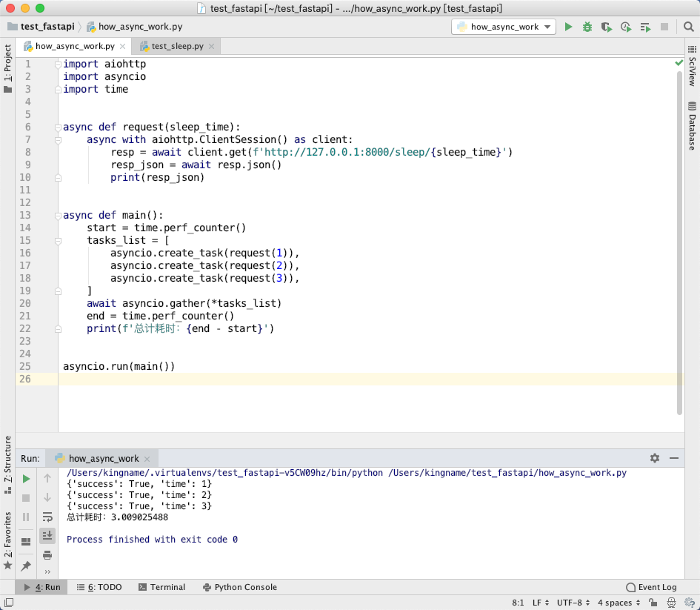The height and width of the screenshot is (610, 700).
Task: Click the editor vertical scrollbar
Action: point(679,243)
